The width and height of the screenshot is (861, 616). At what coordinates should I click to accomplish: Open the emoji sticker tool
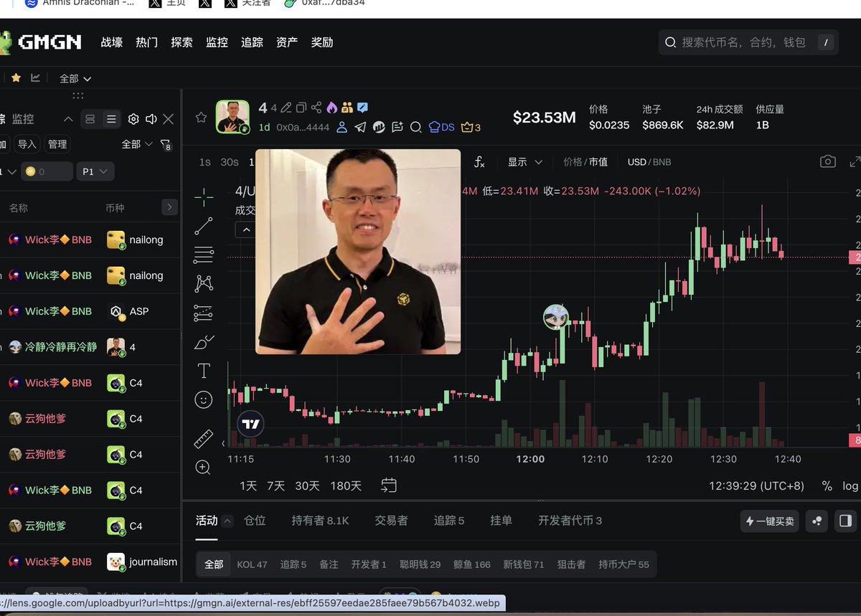coord(204,400)
